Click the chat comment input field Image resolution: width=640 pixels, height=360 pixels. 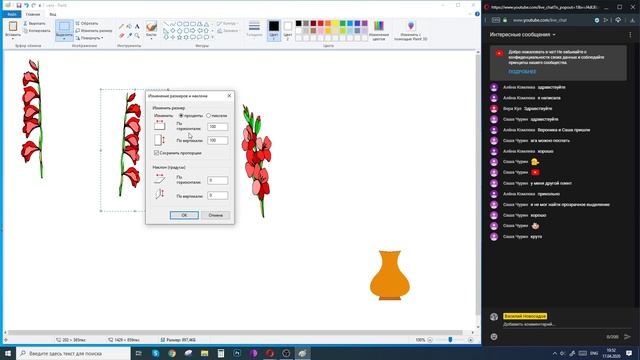[x=567, y=324]
